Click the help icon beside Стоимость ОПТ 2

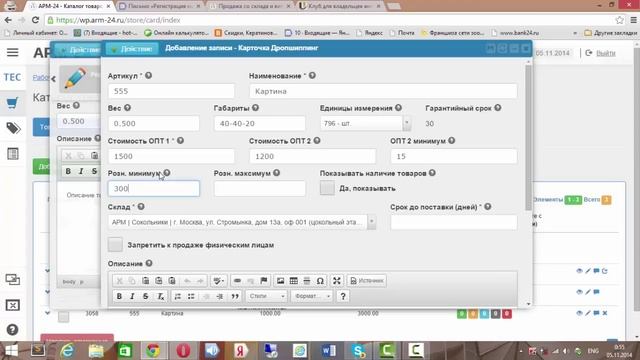point(317,140)
